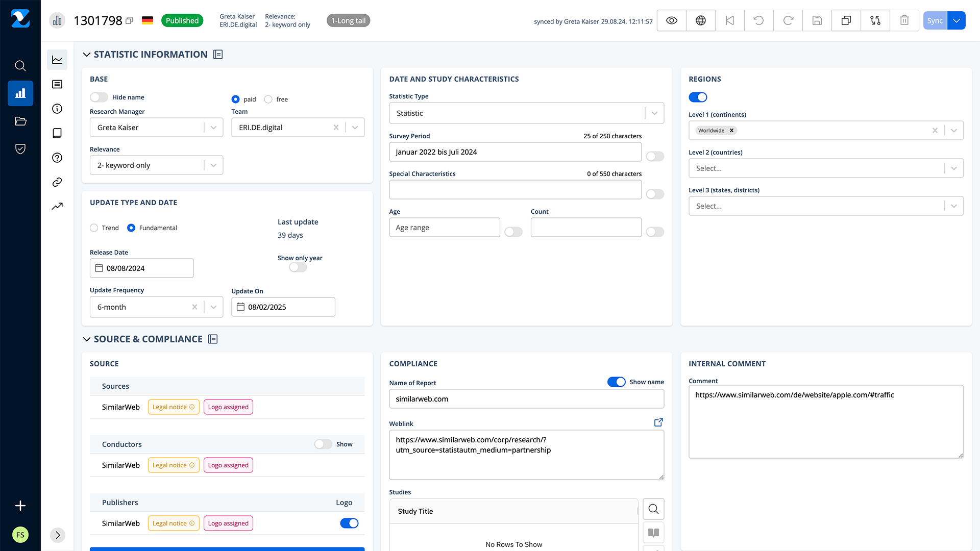
Task: Click the globe icon in top toolbar
Action: (x=700, y=20)
